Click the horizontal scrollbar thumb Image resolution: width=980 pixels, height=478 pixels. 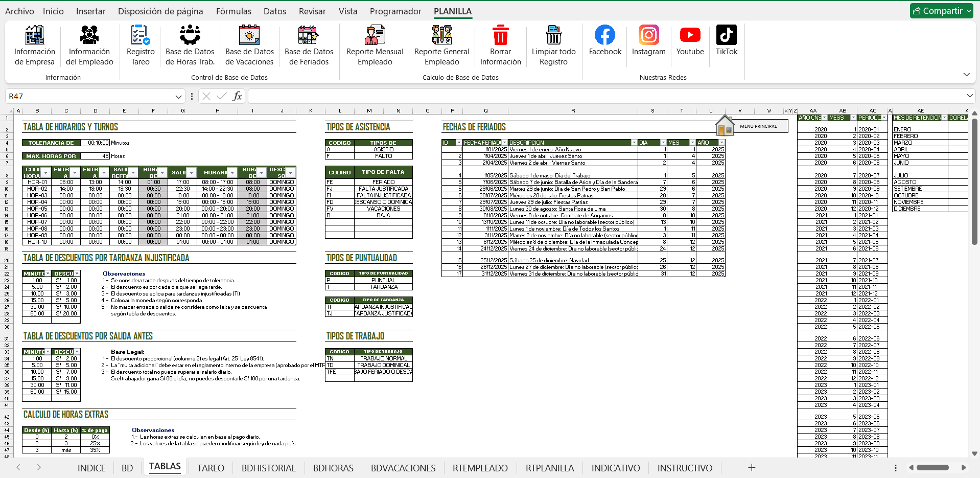point(932,467)
